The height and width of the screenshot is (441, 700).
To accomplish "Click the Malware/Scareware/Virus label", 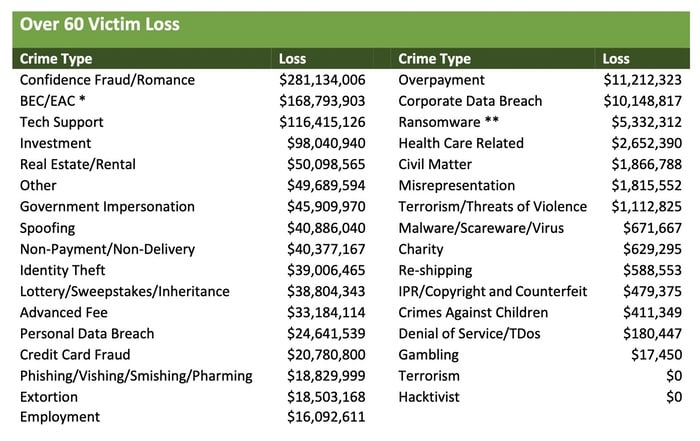I will [481, 228].
